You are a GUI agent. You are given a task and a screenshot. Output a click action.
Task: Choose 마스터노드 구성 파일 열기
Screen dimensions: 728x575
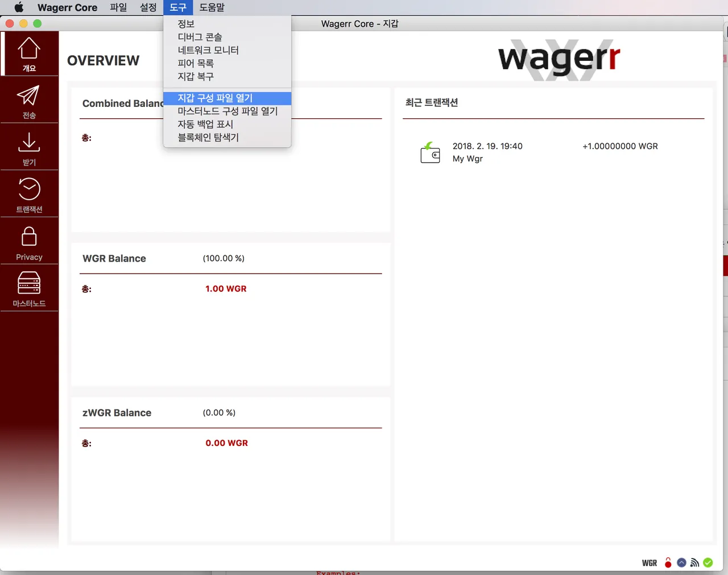tap(227, 111)
